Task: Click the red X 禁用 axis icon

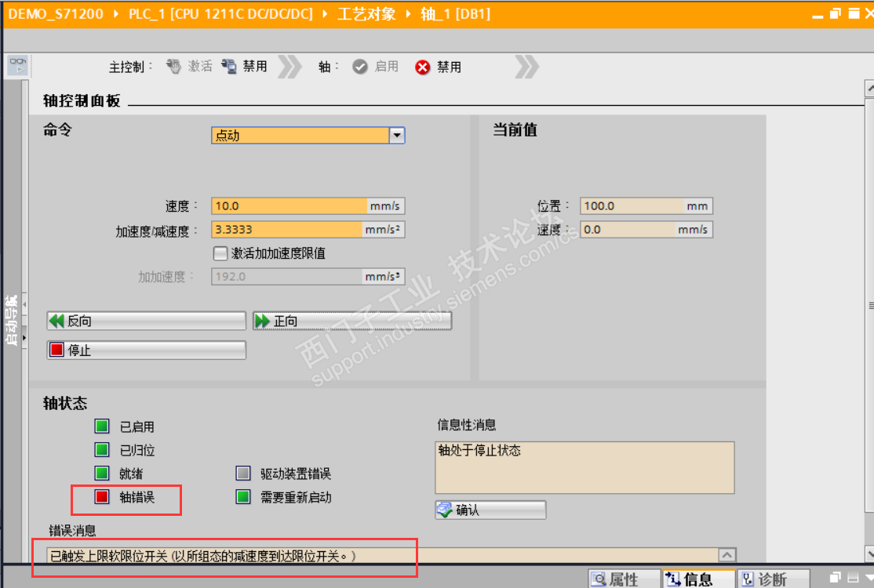Action: [423, 67]
